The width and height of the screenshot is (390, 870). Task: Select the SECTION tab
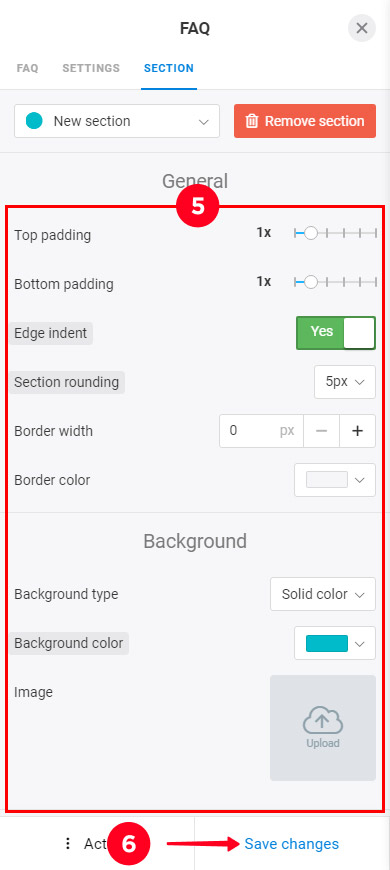(169, 69)
